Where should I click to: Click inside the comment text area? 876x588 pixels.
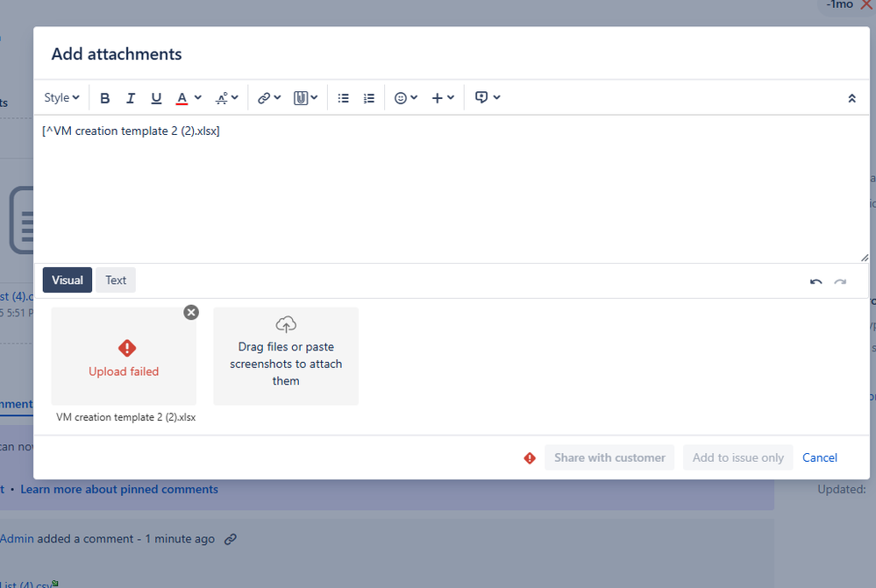coord(452,188)
